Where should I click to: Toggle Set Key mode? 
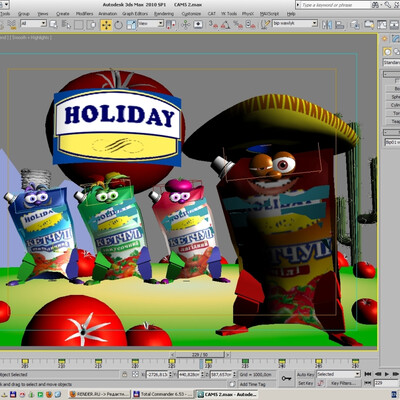coord(306,383)
